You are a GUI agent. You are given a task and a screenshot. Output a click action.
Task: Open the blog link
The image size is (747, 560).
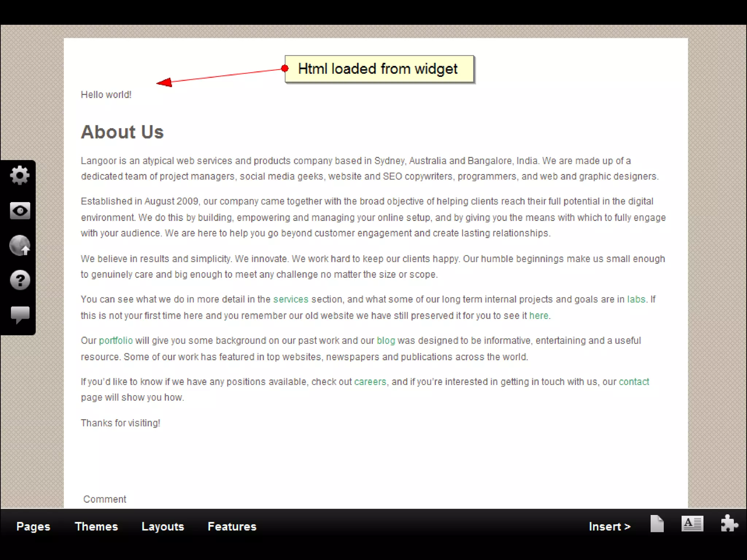pyautogui.click(x=386, y=341)
